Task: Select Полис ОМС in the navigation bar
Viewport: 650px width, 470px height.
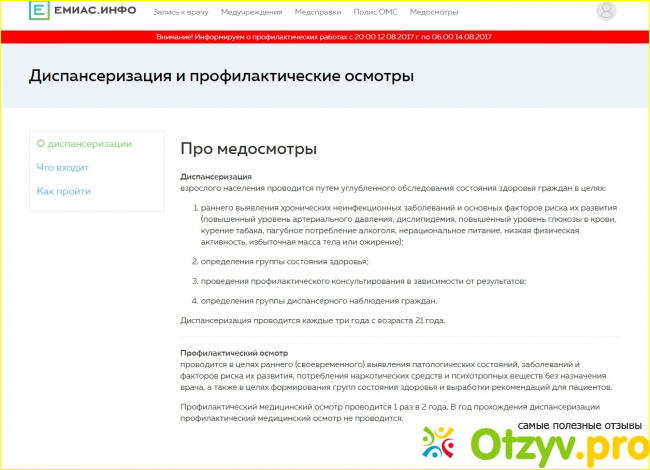Action: (x=376, y=13)
